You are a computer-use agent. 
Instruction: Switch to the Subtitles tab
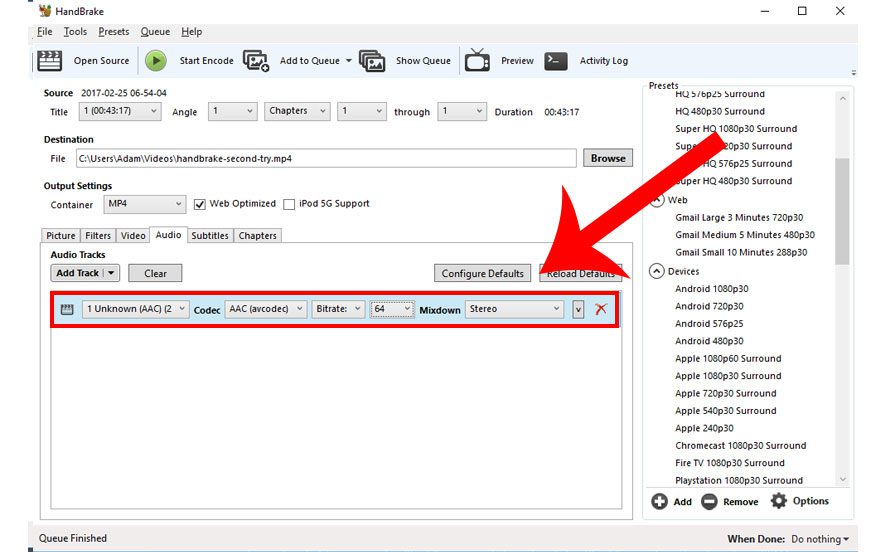click(x=210, y=236)
